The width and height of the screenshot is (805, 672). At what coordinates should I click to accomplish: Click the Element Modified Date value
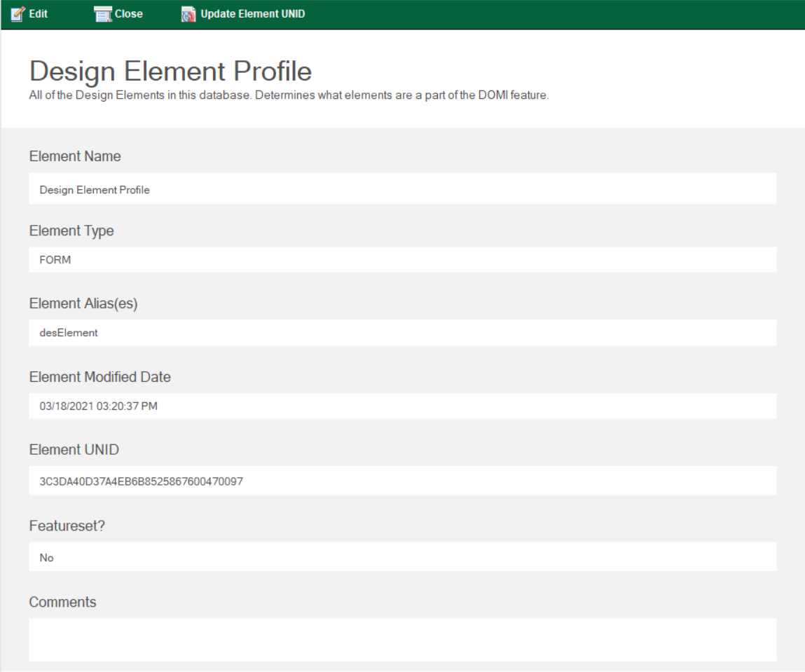tap(402, 406)
